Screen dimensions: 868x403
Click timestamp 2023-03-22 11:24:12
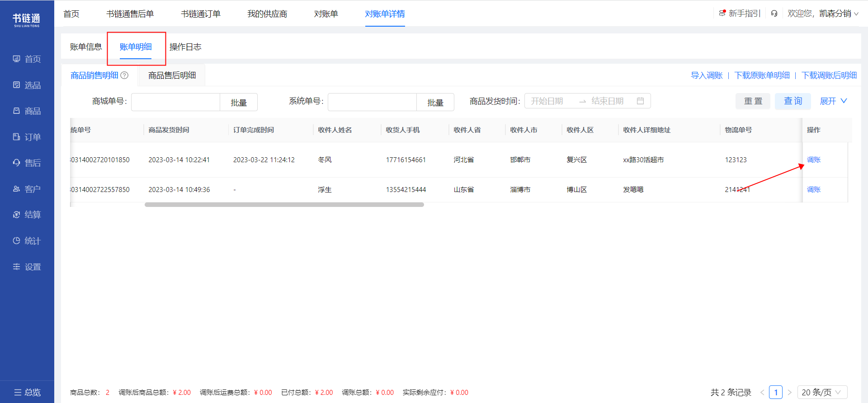[264, 160]
